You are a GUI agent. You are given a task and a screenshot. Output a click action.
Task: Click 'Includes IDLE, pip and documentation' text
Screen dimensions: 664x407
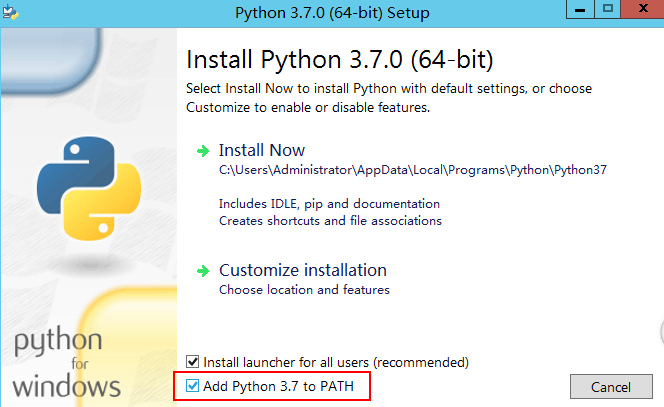coord(329,204)
